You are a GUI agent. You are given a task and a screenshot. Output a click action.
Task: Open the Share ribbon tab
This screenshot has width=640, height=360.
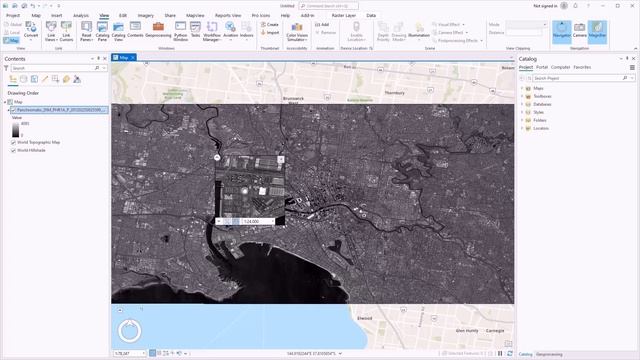point(170,16)
